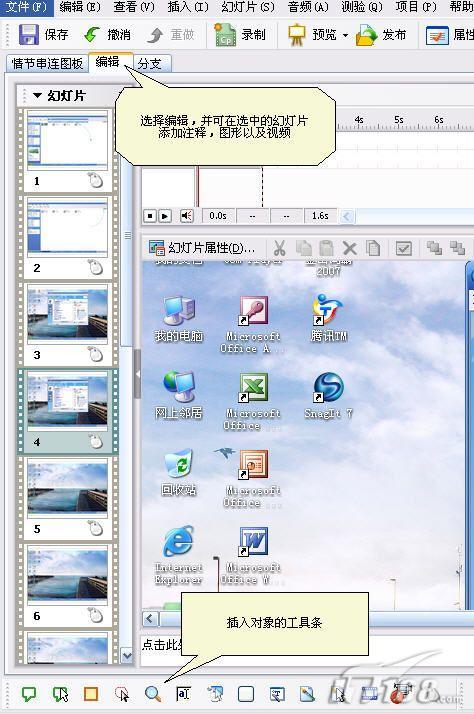
Task: Bring the object forward with the layer icon
Action: 434,248
